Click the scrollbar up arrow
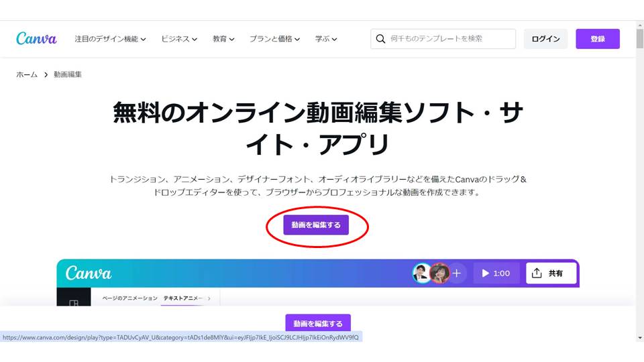The height and width of the screenshot is (362, 644). pyautogui.click(x=640, y=25)
